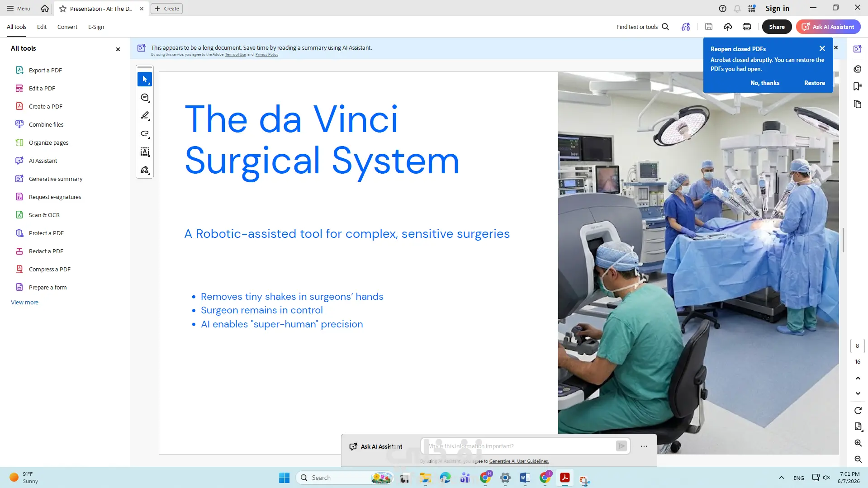Open the Fill and Sign pen tool

pyautogui.click(x=145, y=170)
